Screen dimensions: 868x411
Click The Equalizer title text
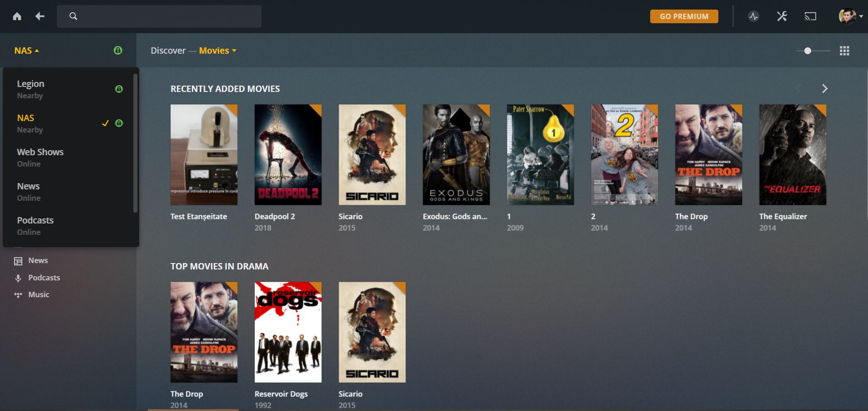[x=783, y=217]
